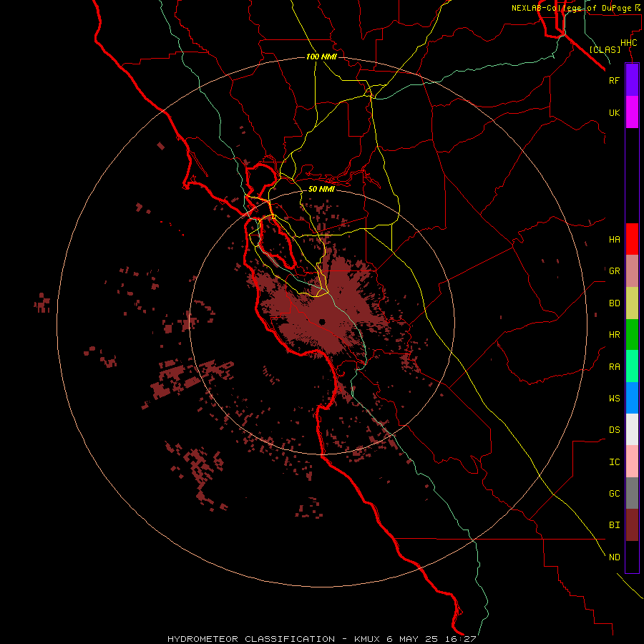Click the RA legend label
The width and height of the screenshot is (644, 644).
tap(614, 366)
